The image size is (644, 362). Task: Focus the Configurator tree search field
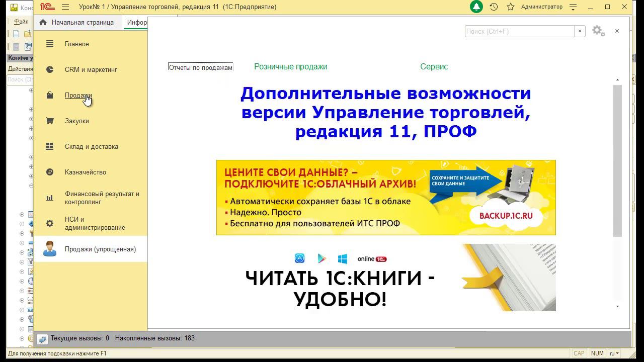(x=21, y=79)
